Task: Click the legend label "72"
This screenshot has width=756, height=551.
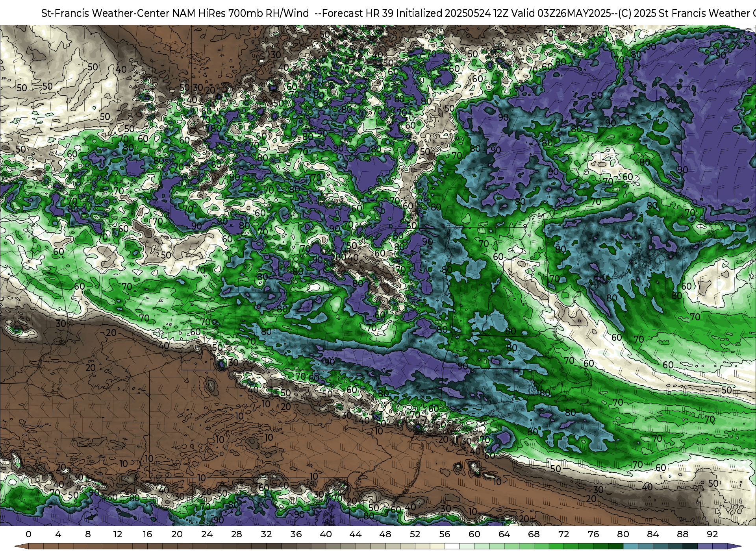Action: [x=563, y=534]
